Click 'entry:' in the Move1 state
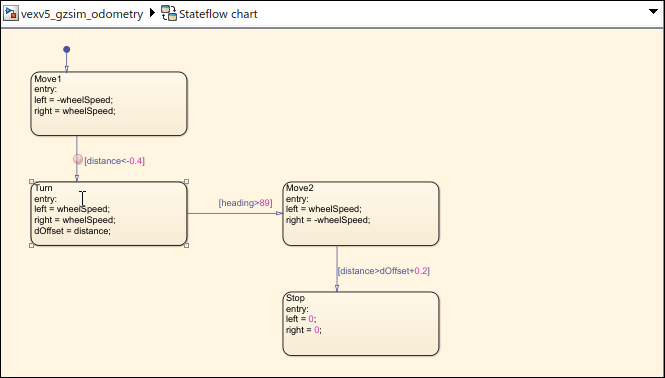Image resolution: width=665 pixels, height=378 pixels. click(46, 89)
